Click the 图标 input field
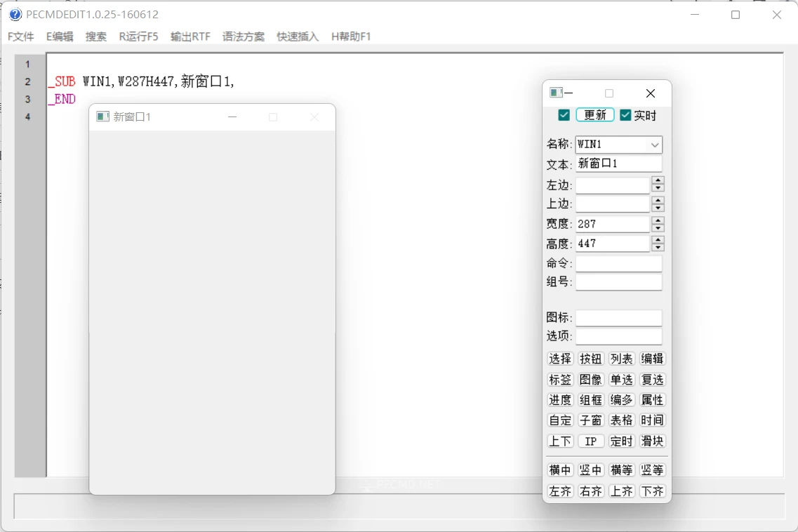The width and height of the screenshot is (798, 532). pyautogui.click(x=618, y=318)
